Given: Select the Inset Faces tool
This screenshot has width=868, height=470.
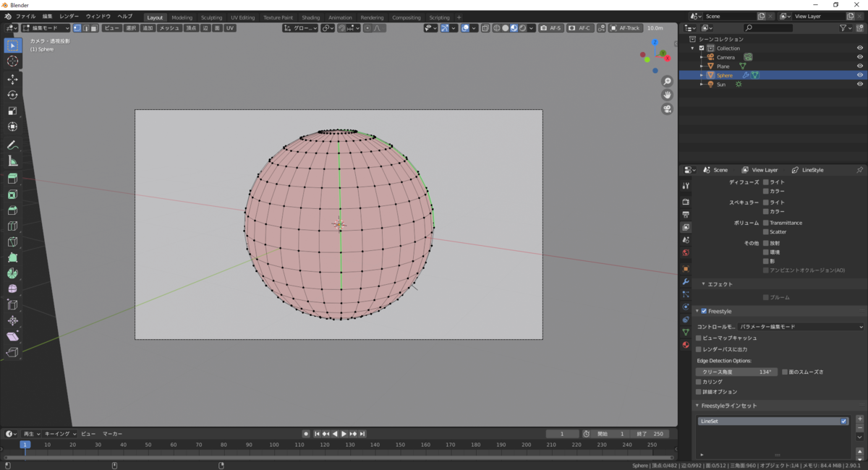Looking at the screenshot, I should point(12,195).
